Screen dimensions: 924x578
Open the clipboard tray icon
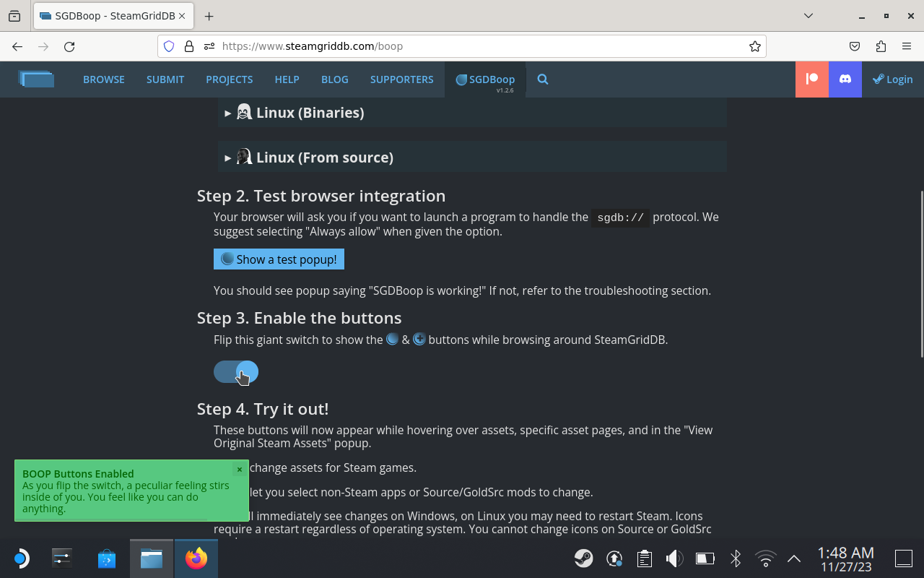tap(645, 558)
